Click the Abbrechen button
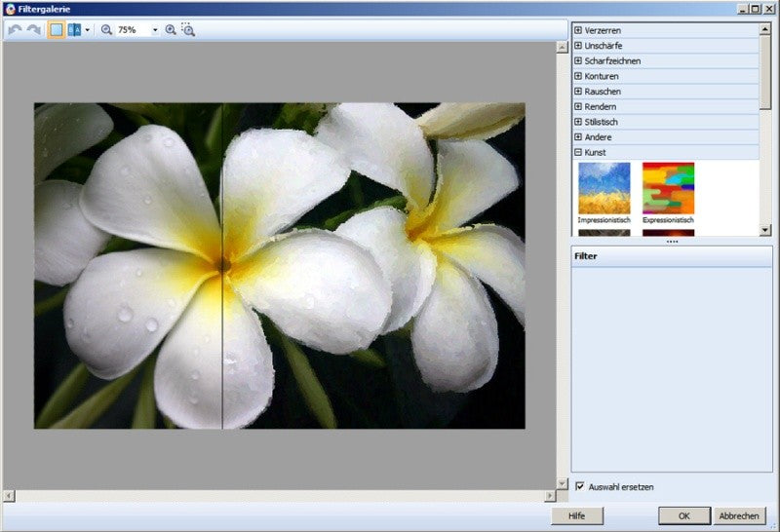780x532 pixels. coord(739,516)
